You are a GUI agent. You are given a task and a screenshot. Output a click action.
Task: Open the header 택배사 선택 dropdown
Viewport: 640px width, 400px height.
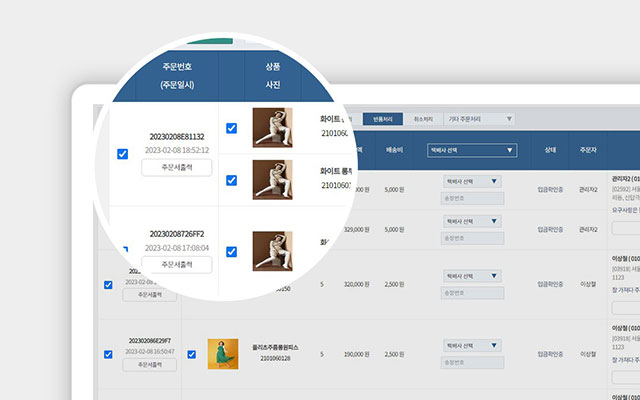pyautogui.click(x=471, y=150)
